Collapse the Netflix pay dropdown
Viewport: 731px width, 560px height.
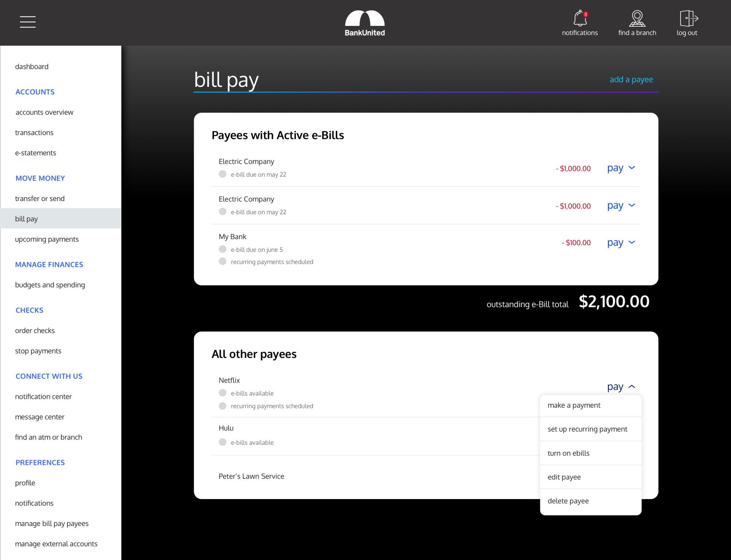[621, 387]
